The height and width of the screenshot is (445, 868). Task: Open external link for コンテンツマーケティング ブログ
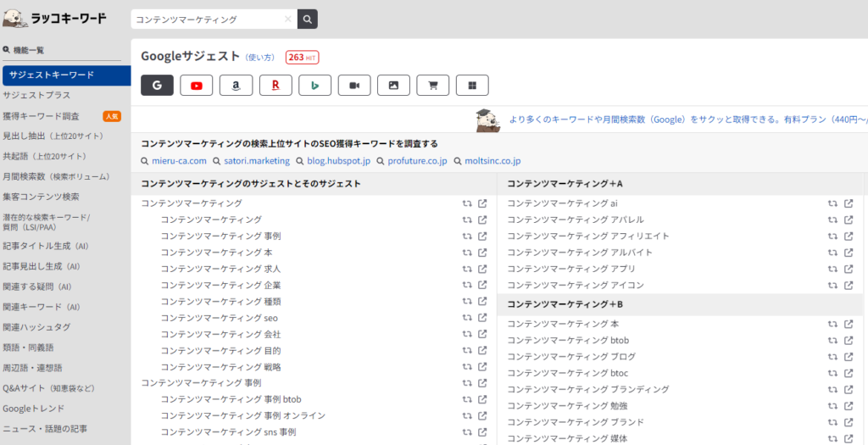click(x=848, y=357)
